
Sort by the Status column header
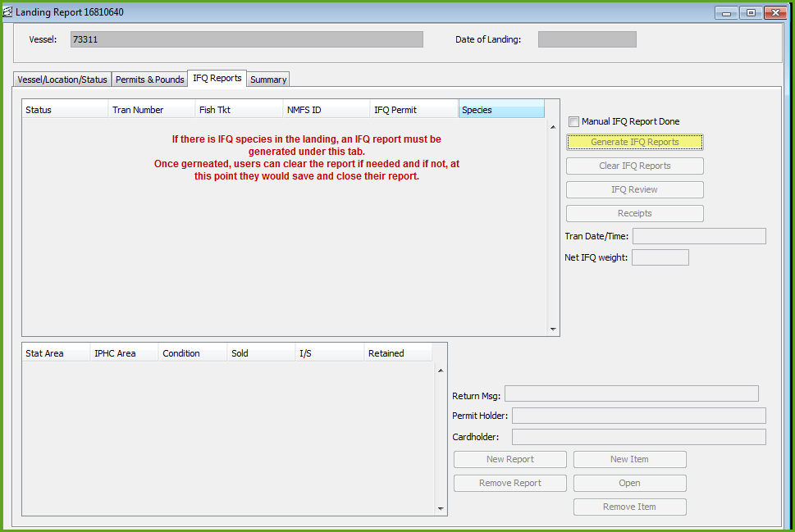pyautogui.click(x=65, y=110)
